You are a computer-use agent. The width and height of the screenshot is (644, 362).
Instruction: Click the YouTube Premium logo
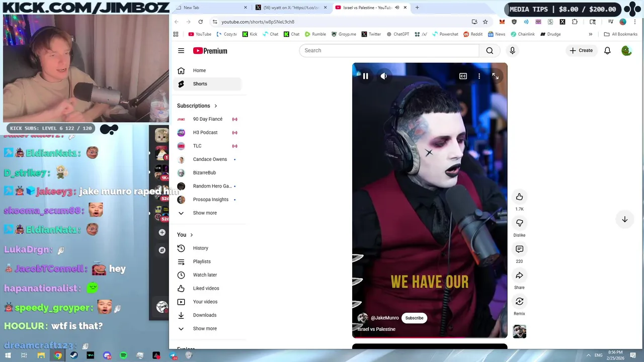210,51
